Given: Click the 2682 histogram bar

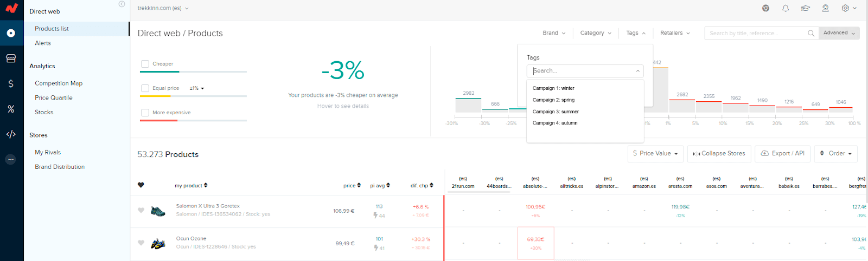Looking at the screenshot, I should tap(682, 106).
